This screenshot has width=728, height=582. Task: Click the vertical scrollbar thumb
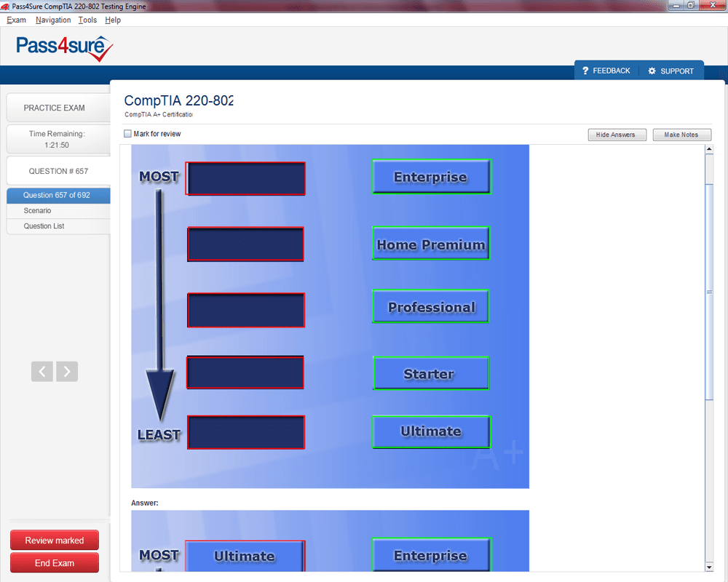[709, 292]
